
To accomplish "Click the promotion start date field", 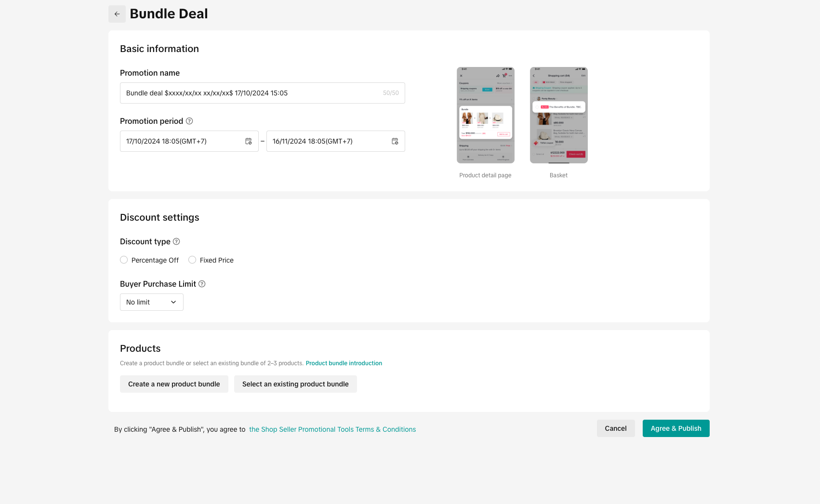I will pyautogui.click(x=183, y=141).
